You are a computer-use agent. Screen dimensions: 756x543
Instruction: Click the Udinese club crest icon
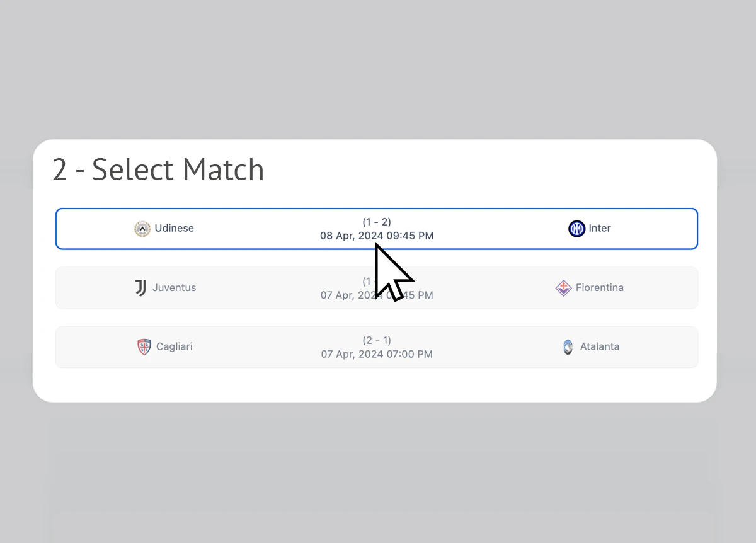pos(142,228)
